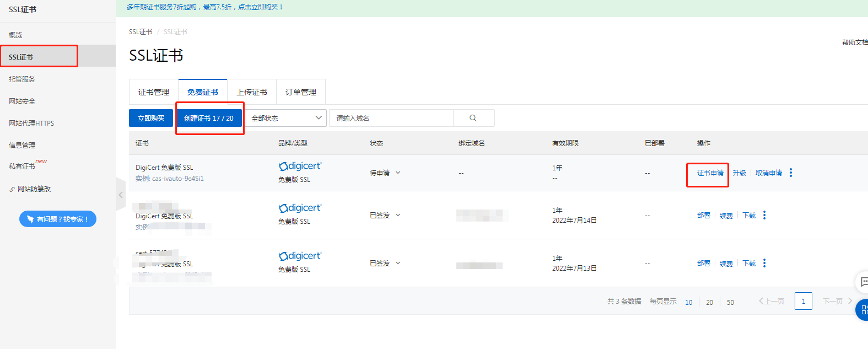Viewport: 868px width, 349px height.
Task: Click the search magnifier icon
Action: coord(473,118)
